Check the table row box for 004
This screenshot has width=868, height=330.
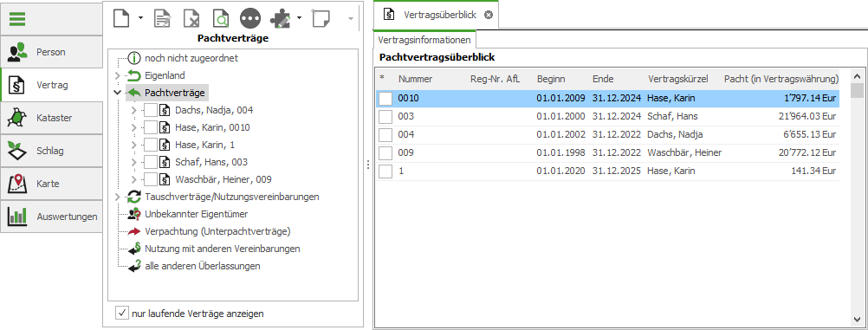tap(385, 134)
